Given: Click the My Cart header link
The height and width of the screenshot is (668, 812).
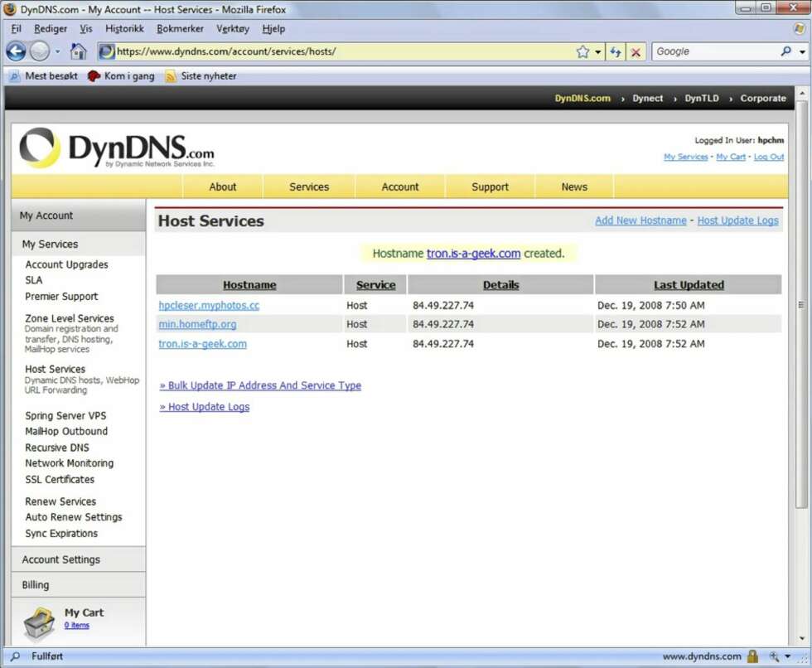Looking at the screenshot, I should pyautogui.click(x=731, y=157).
